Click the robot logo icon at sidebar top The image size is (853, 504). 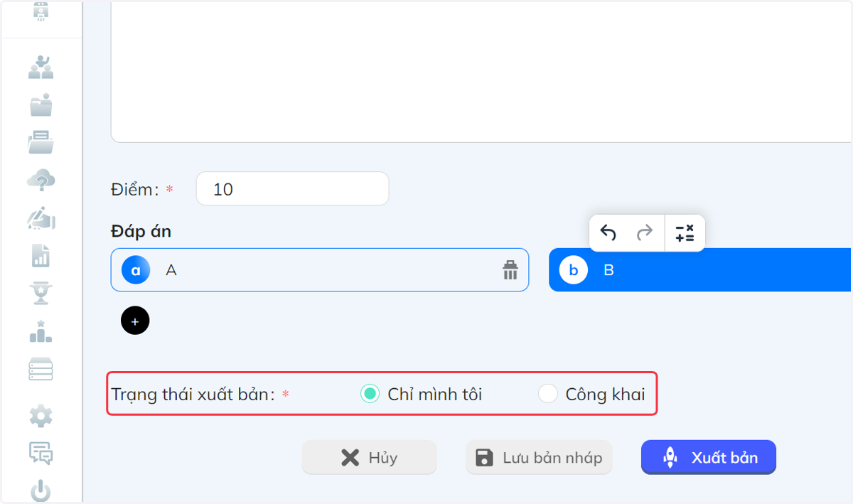coord(41,11)
